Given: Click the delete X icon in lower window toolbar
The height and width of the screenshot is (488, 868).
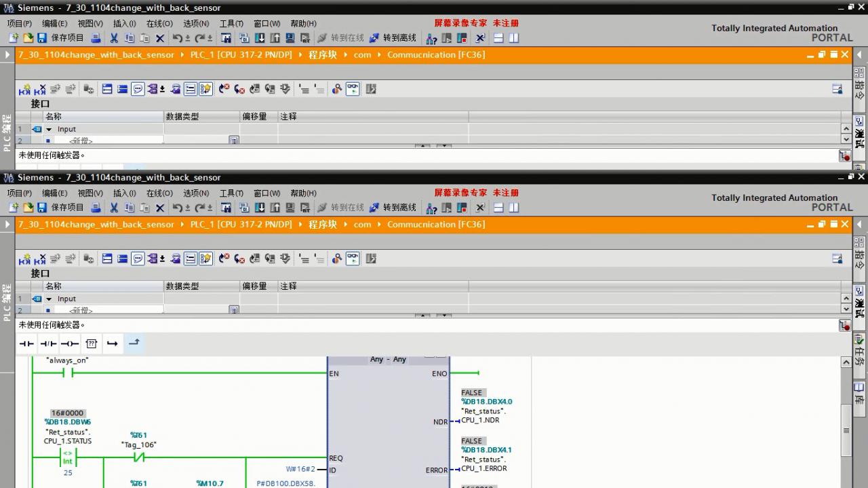Looking at the screenshot, I should click(x=160, y=208).
